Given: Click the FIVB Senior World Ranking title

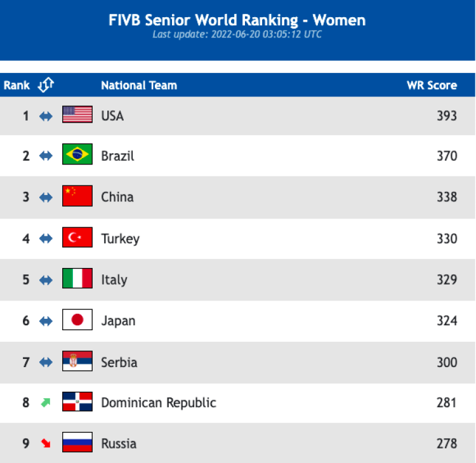Looking at the screenshot, I should coord(237,20).
